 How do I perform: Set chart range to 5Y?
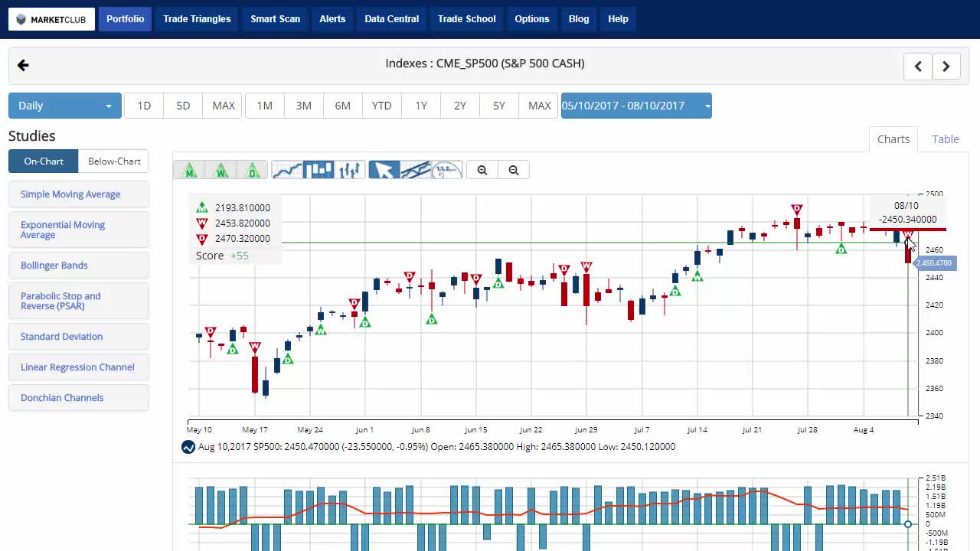click(499, 106)
